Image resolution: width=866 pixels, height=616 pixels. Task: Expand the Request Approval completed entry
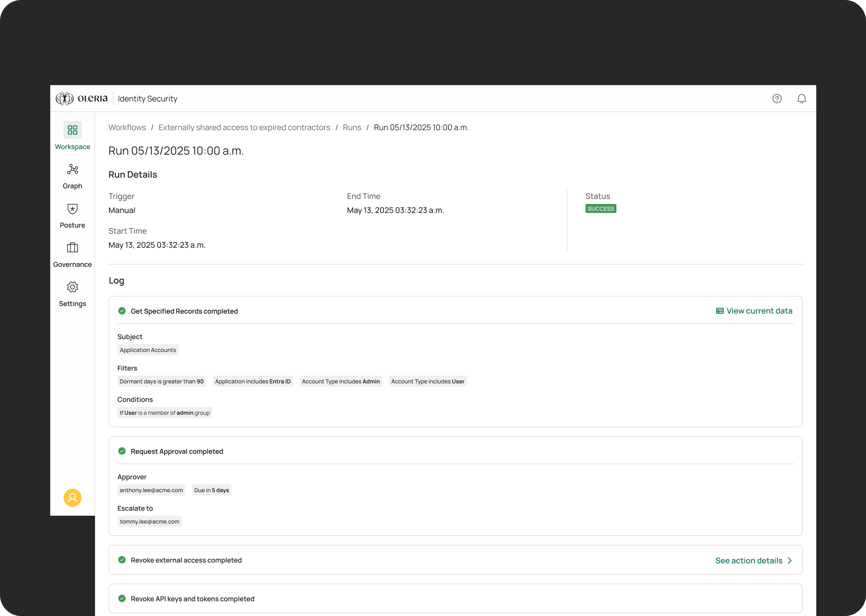click(177, 451)
